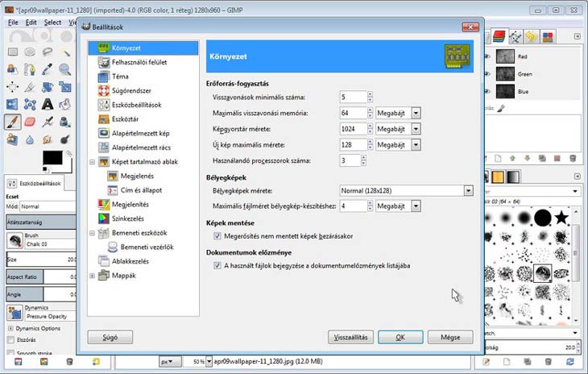Uncheck A használt fájlok bejegyzése checkbox

tap(217, 265)
